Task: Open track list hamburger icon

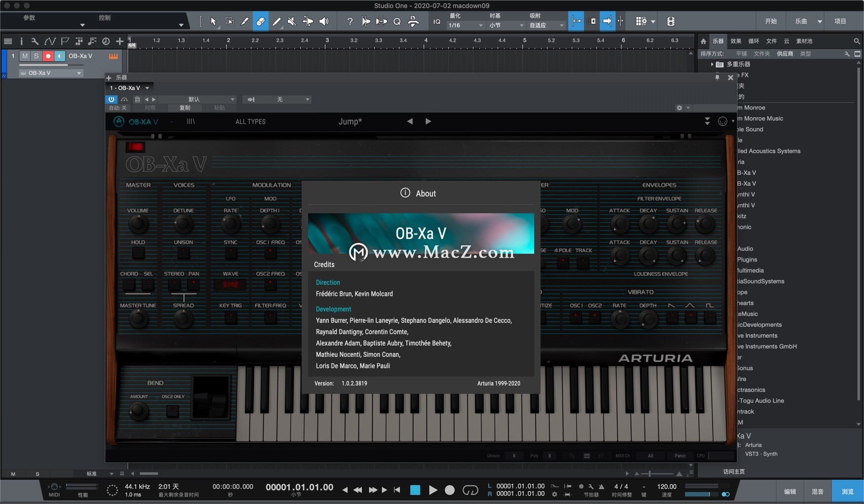Action: click(8, 41)
